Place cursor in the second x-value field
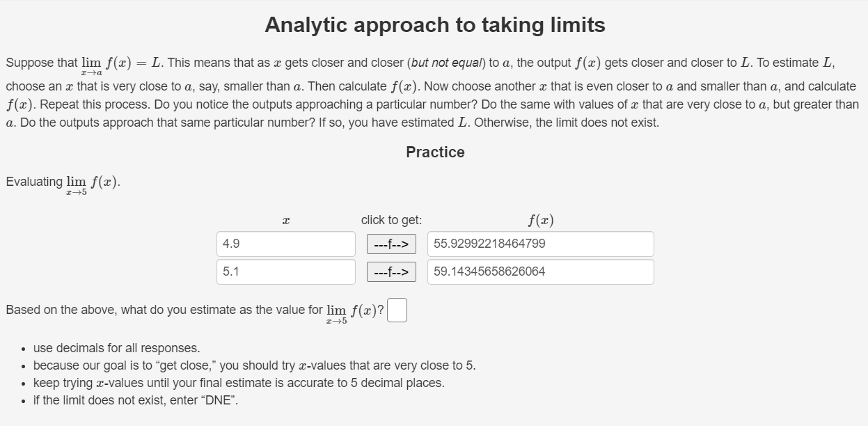868x426 pixels. [x=285, y=271]
